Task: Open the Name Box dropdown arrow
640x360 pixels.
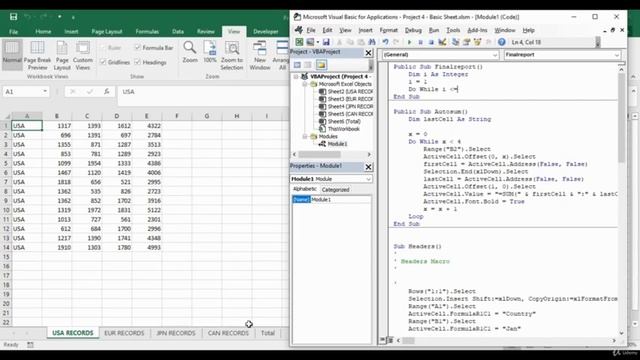Action: [45, 91]
